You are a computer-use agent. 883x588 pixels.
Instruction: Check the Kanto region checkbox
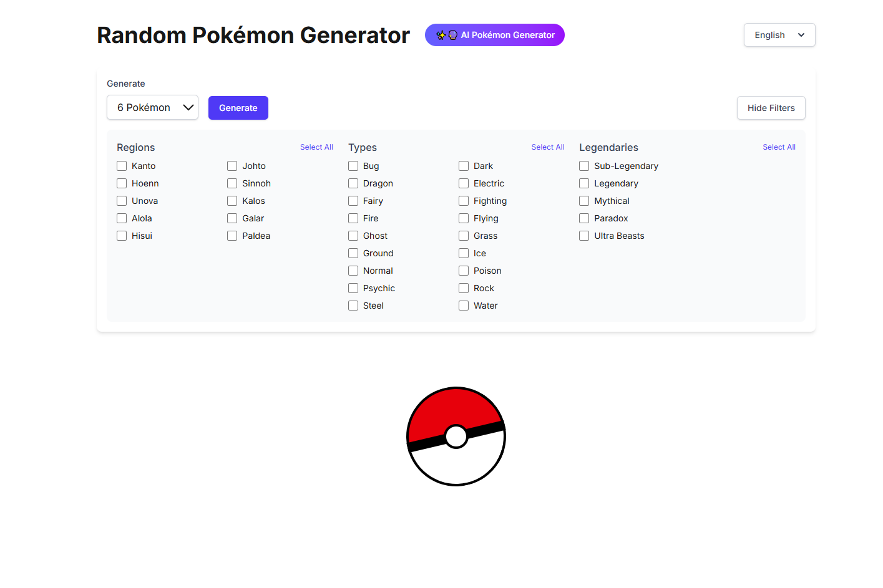(122, 166)
